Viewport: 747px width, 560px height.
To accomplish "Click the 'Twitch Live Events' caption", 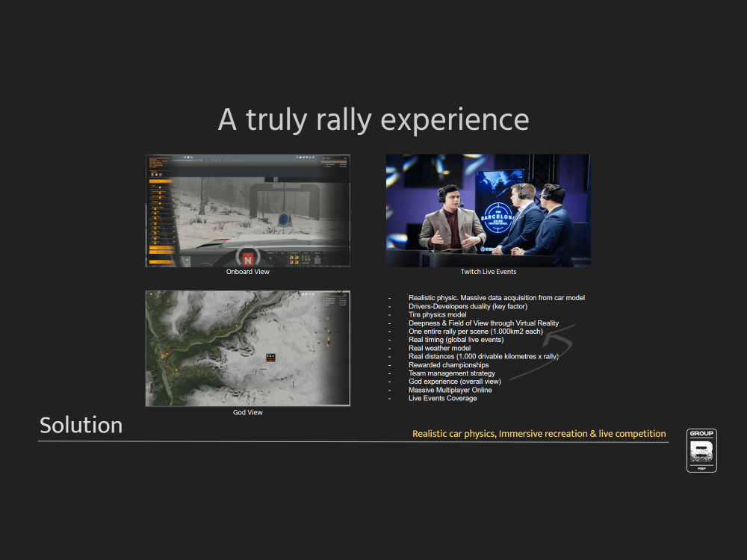I will tap(489, 272).
